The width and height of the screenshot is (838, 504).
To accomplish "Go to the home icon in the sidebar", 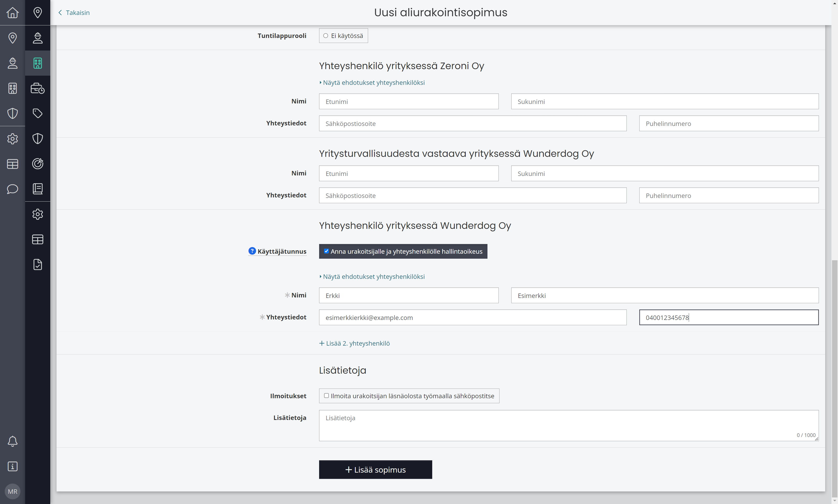I will point(13,13).
